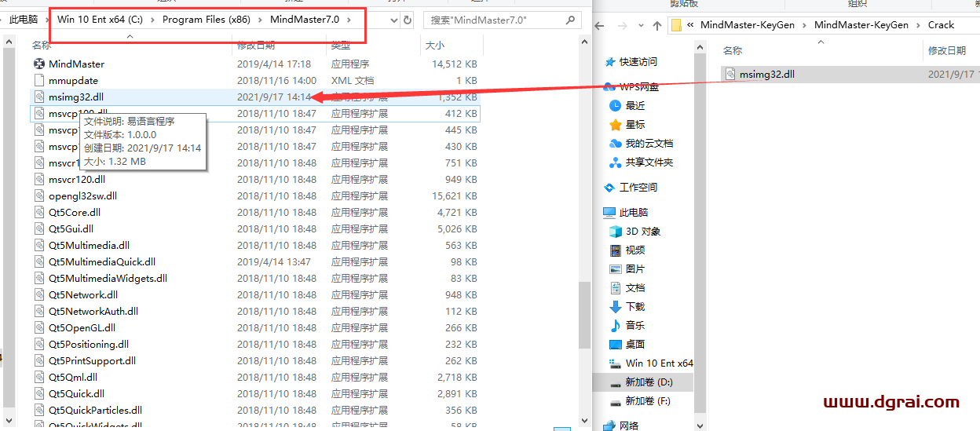Select the Win 10 Ent x64 drive in the sidebar
980x431 pixels.
[660, 363]
